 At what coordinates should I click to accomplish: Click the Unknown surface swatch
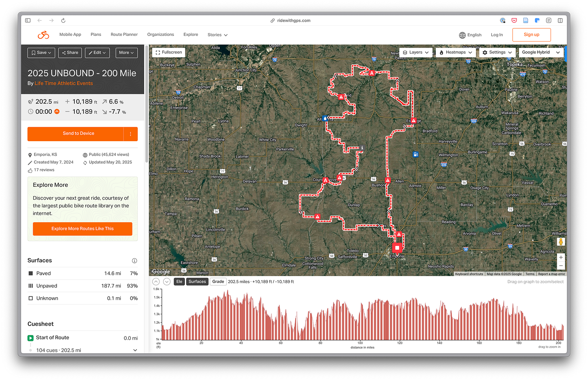coord(31,299)
